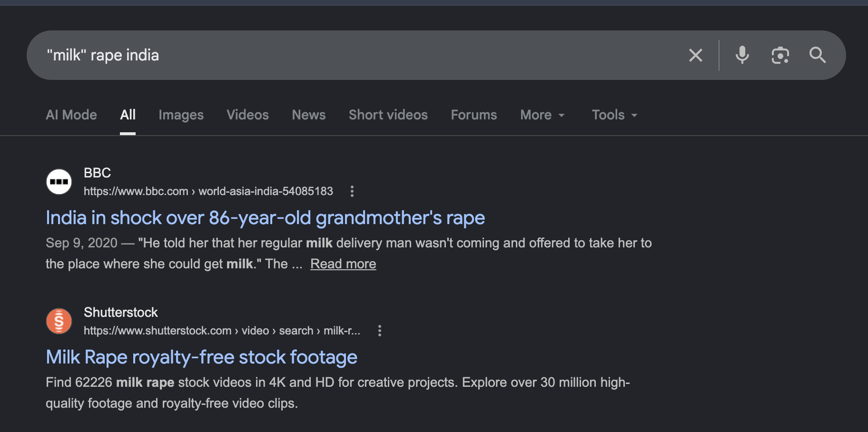
Task: Open the News tab
Action: coord(309,115)
